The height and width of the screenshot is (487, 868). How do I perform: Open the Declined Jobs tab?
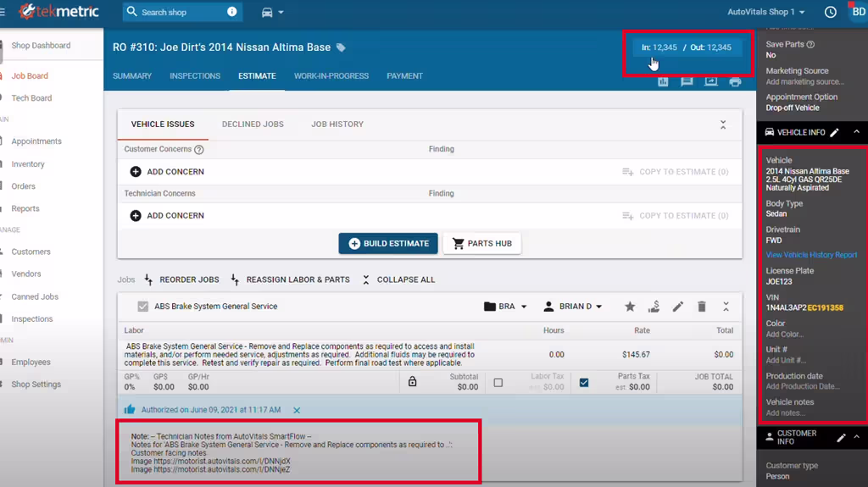click(x=253, y=124)
